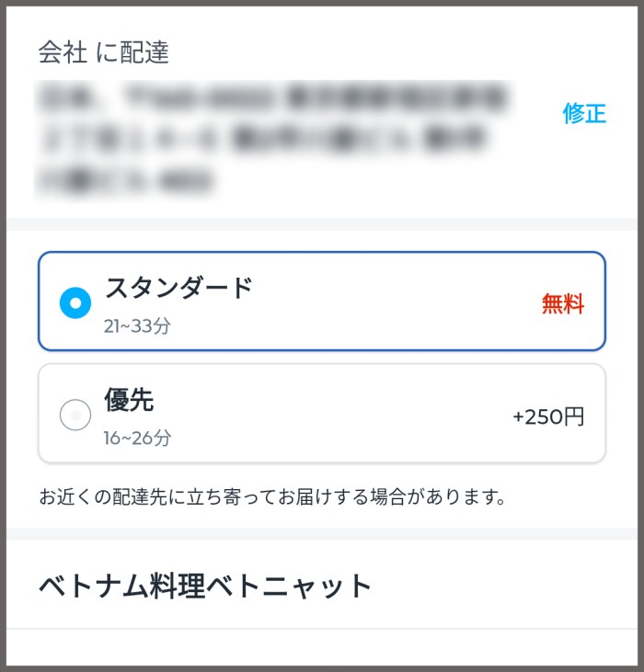Click the お近くの配達先 notice text
The width and height of the screenshot is (644, 672).
point(273,497)
